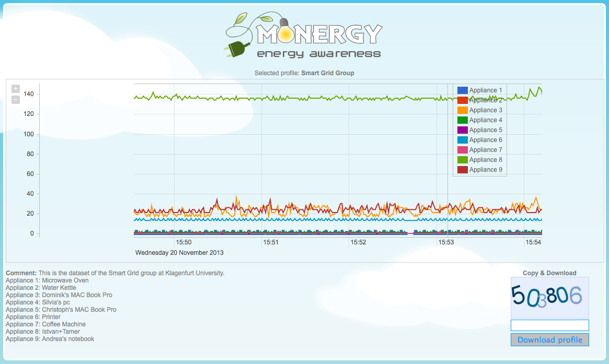Click the Appliance 6 cyan legend swatch

click(462, 140)
